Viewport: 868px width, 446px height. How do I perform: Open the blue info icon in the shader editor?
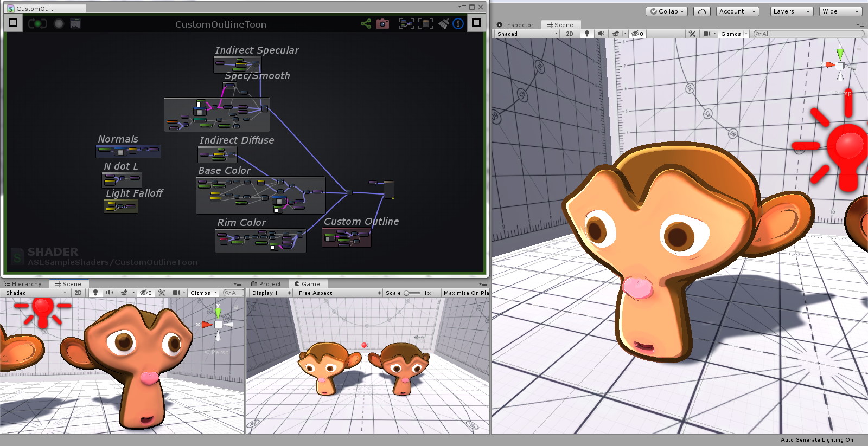pyautogui.click(x=458, y=23)
